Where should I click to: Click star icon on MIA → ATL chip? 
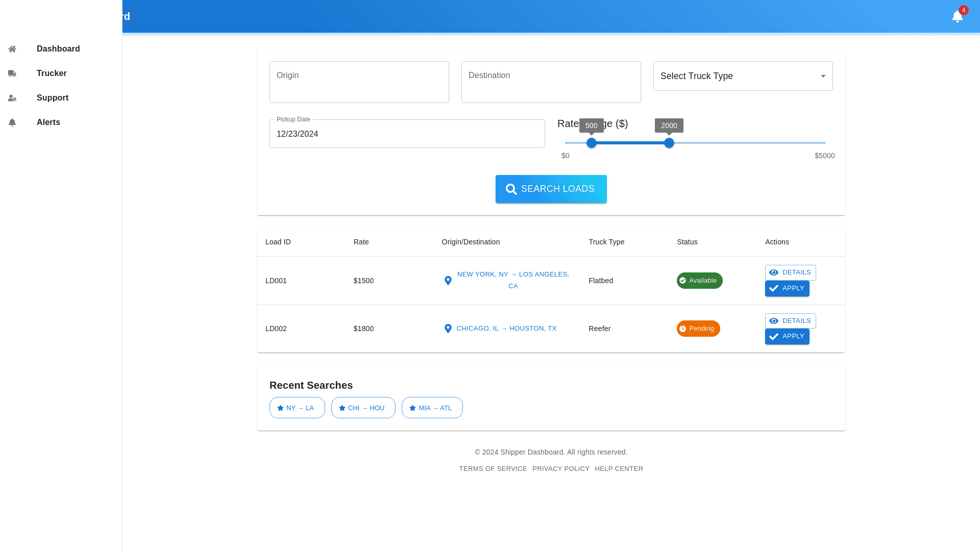(x=413, y=408)
